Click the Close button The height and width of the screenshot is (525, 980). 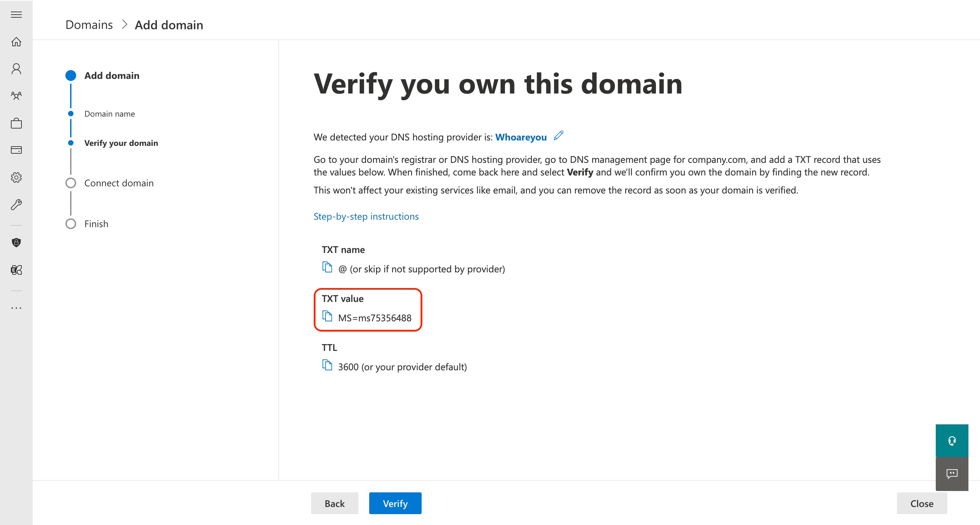[x=922, y=503]
